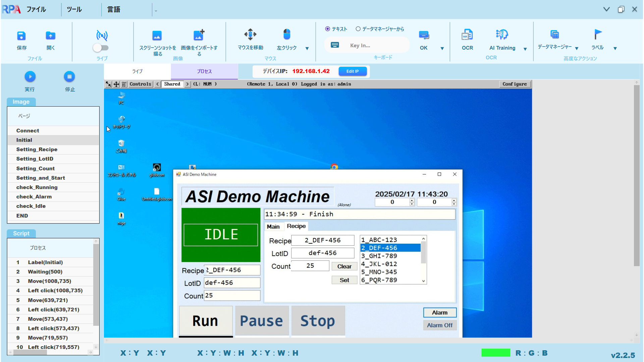Click the green color swatch in status bar
The image size is (644, 362).
pyautogui.click(x=496, y=353)
